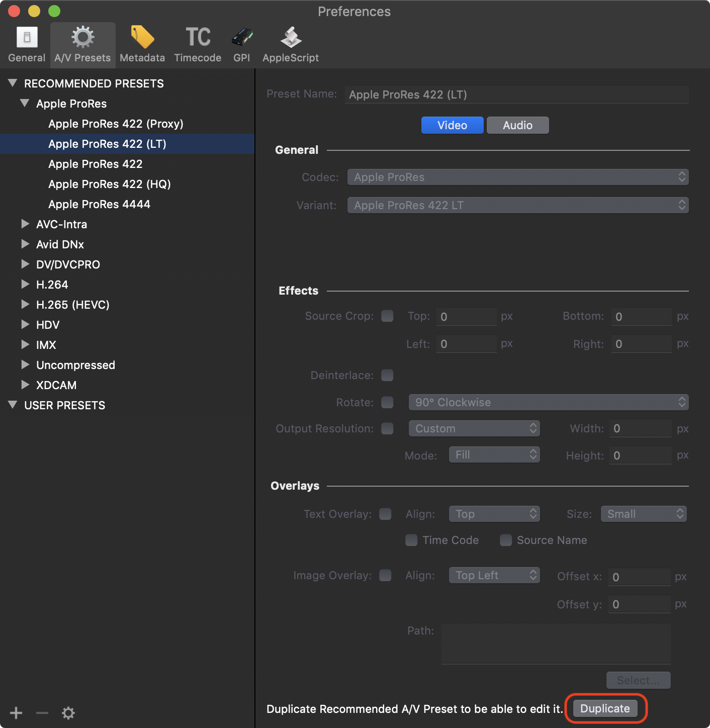Click the Preset Name field
This screenshot has width=710, height=728.
(517, 95)
